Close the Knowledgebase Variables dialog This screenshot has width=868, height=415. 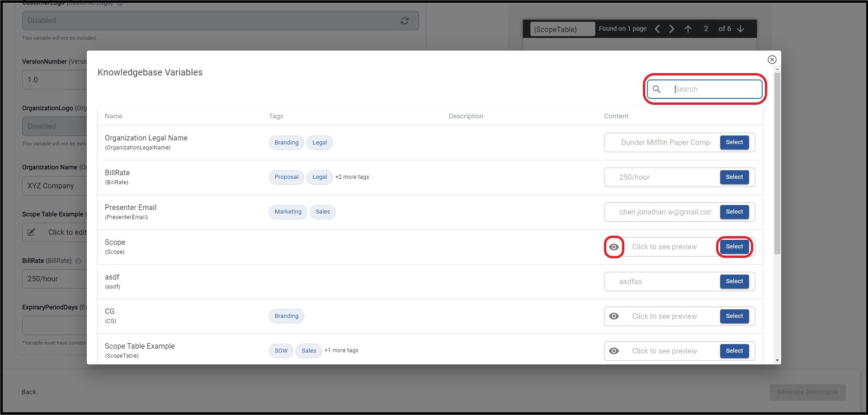[772, 60]
